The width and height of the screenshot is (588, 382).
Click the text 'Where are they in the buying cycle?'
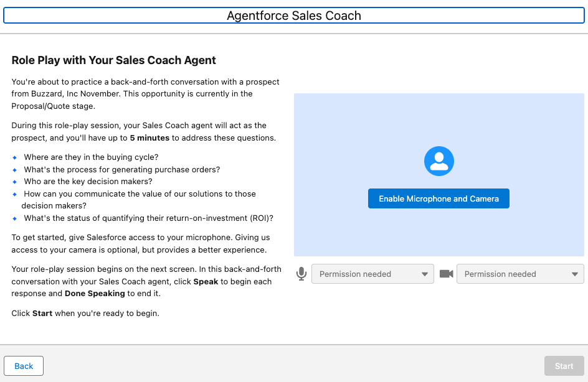click(91, 157)
